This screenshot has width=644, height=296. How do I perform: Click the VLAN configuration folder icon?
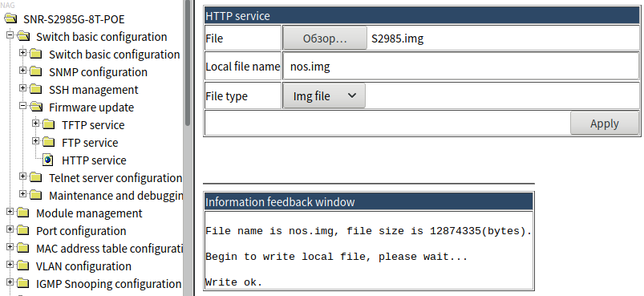[23, 266]
